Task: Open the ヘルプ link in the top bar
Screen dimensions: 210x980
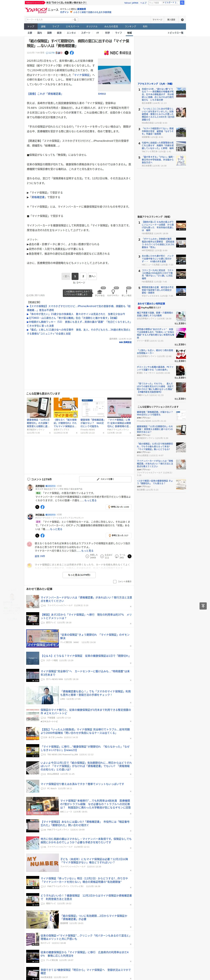Action: 143,3
